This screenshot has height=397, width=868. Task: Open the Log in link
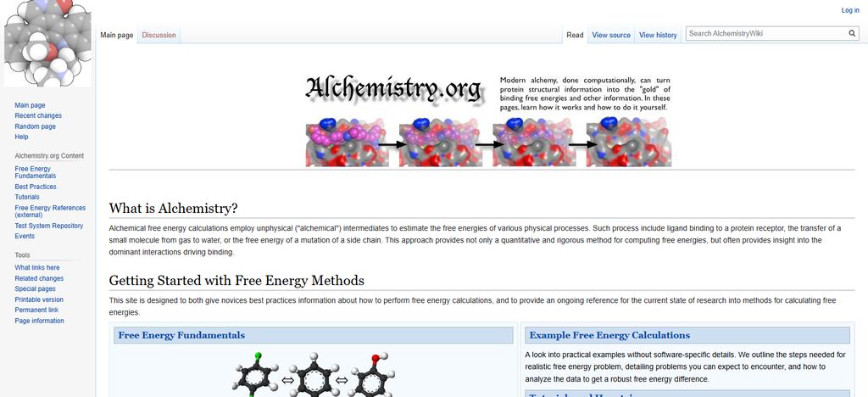pyautogui.click(x=850, y=10)
